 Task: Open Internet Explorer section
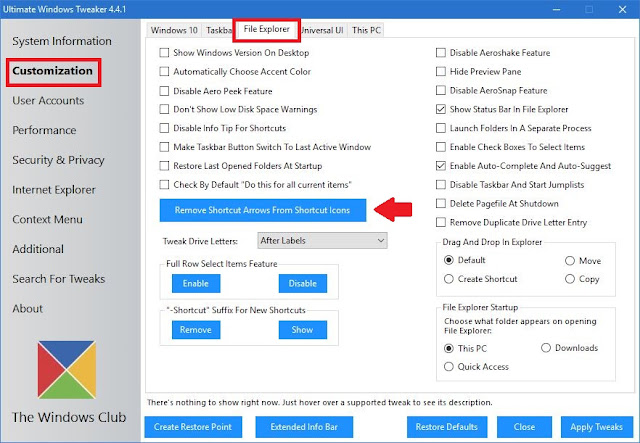point(54,190)
